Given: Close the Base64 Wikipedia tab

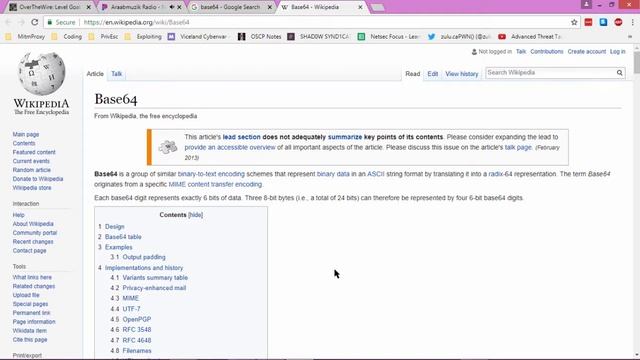Looking at the screenshot, I should (360, 7).
